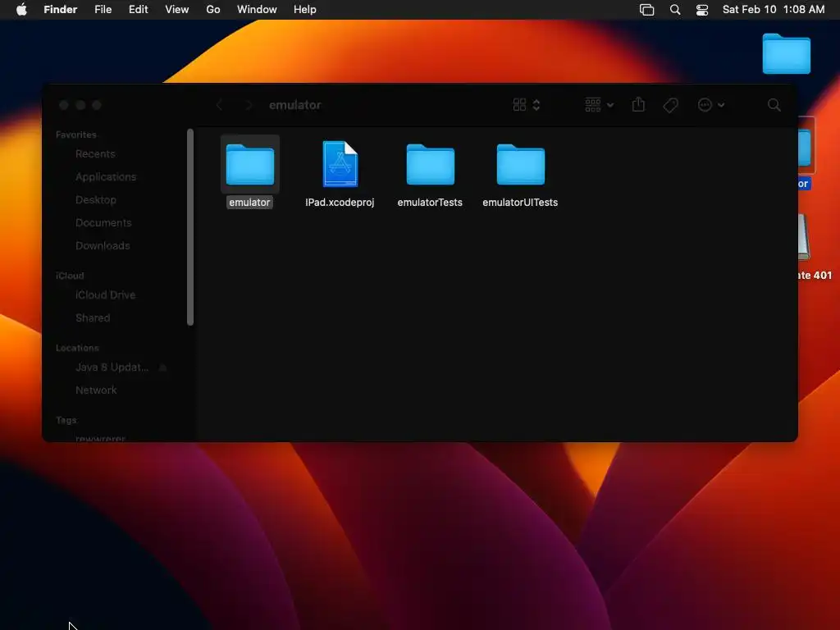Eject the Java 8 Update disk

coord(163,367)
